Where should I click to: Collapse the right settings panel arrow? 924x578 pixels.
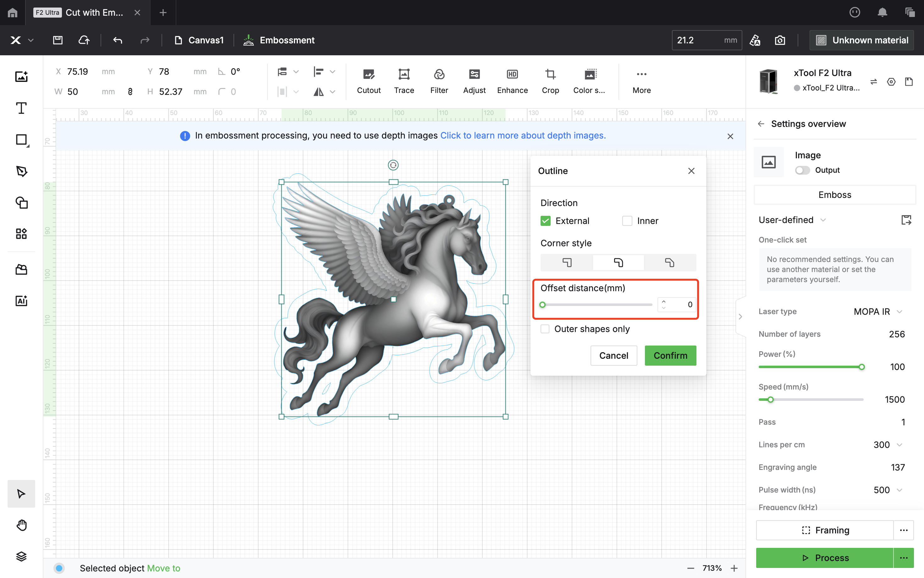740,317
